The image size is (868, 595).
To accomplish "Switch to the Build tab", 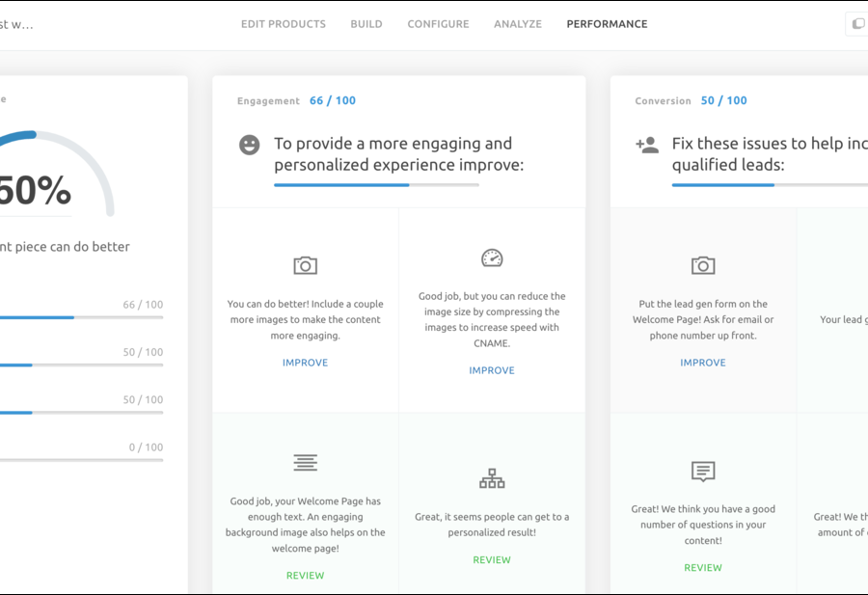I will click(x=366, y=24).
